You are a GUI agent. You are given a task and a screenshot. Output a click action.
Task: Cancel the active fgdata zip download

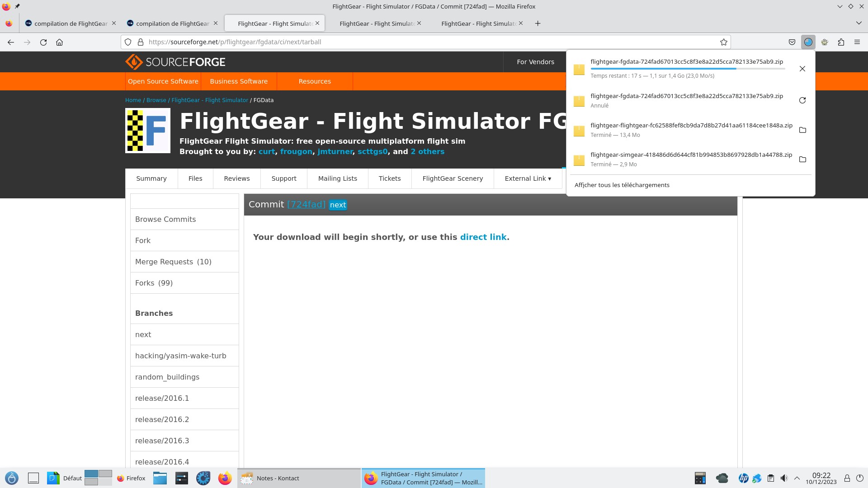tap(802, 69)
